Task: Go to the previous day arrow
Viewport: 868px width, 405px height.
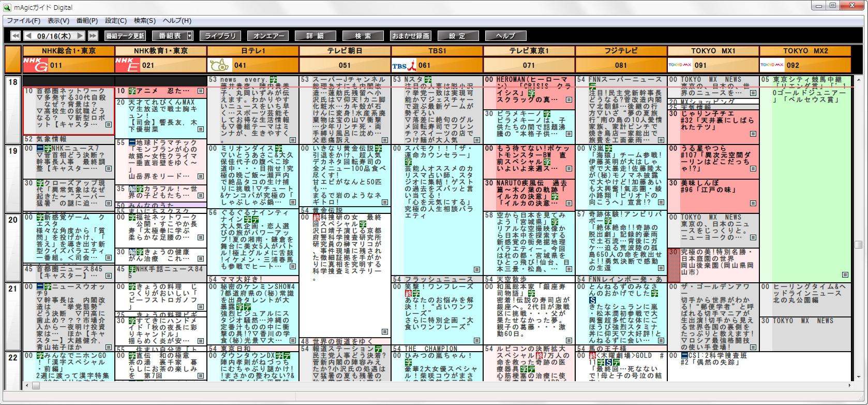Action: [29, 36]
